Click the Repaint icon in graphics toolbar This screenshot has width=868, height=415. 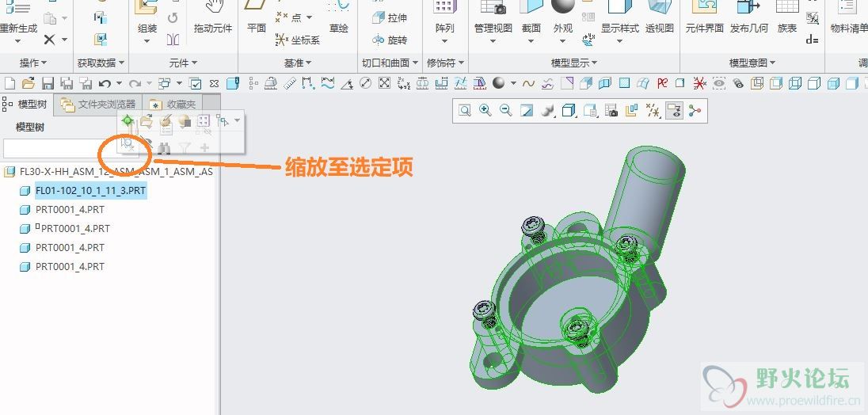527,111
